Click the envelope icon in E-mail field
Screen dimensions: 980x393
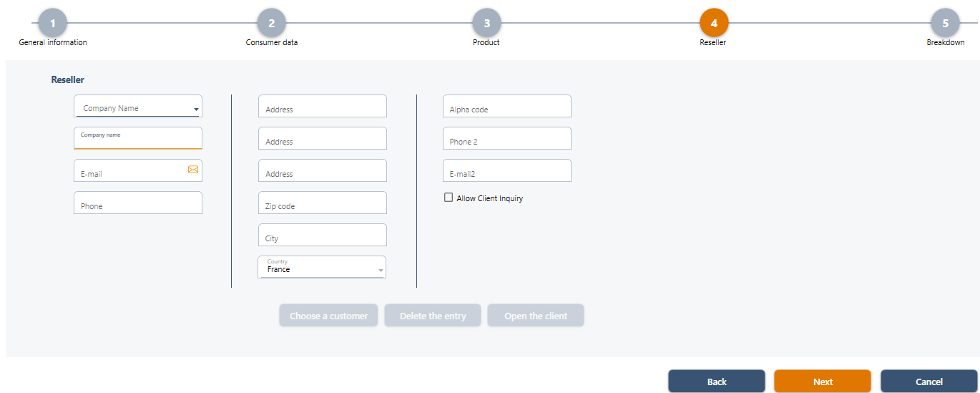click(x=193, y=170)
